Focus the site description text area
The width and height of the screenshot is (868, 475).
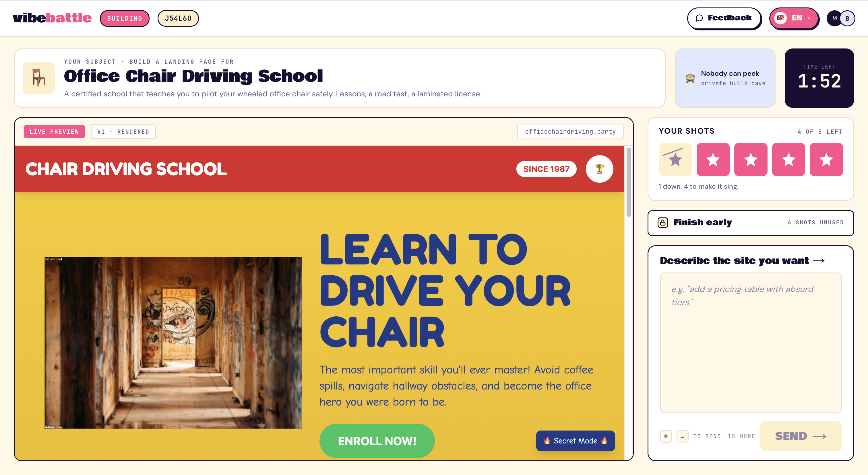pos(751,343)
